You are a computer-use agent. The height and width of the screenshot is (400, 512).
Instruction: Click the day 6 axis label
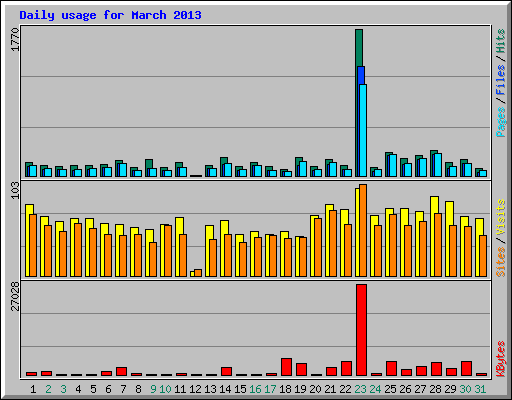click(x=108, y=389)
